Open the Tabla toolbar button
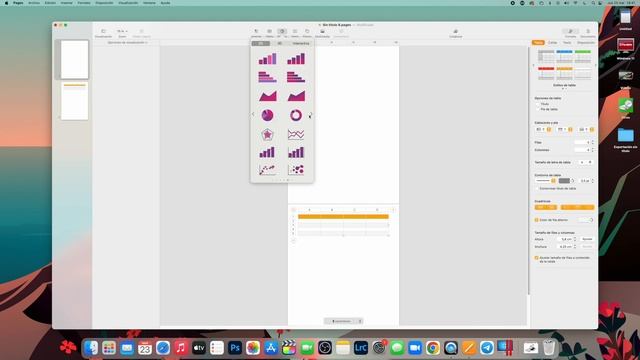 click(269, 33)
